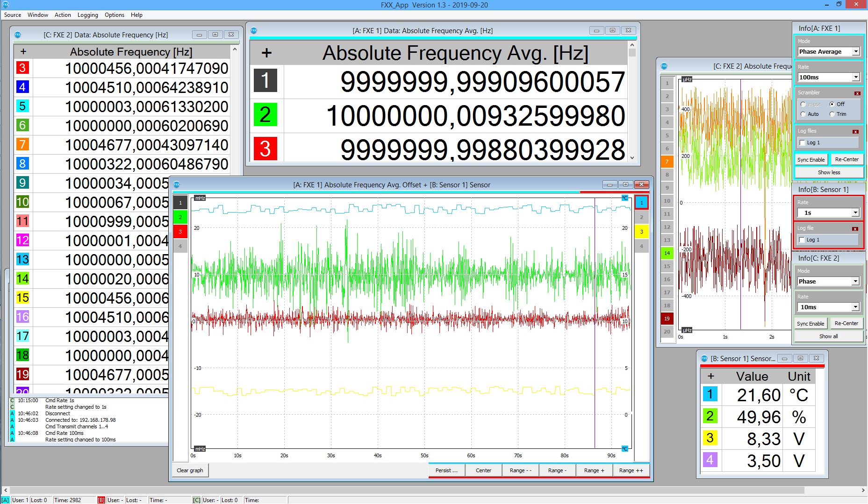Image resolution: width=868 pixels, height=504 pixels.
Task: Toggle red FXE 1 channel 3 in offset graph
Action: click(180, 232)
